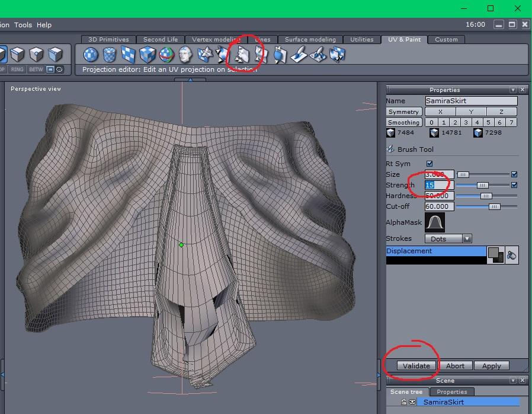The width and height of the screenshot is (532, 414).
Task: Click the Symmetry button
Action: point(403,112)
